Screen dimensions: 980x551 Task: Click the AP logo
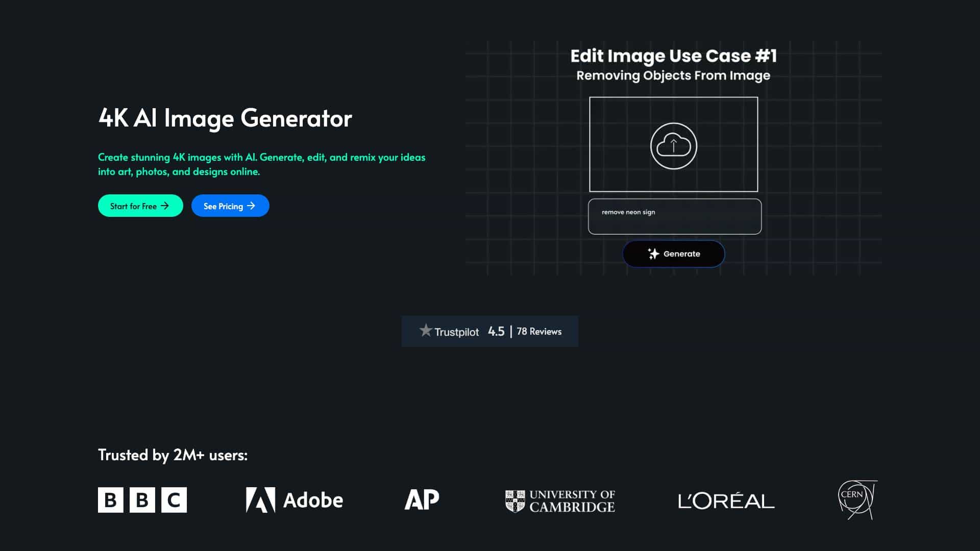(x=422, y=500)
